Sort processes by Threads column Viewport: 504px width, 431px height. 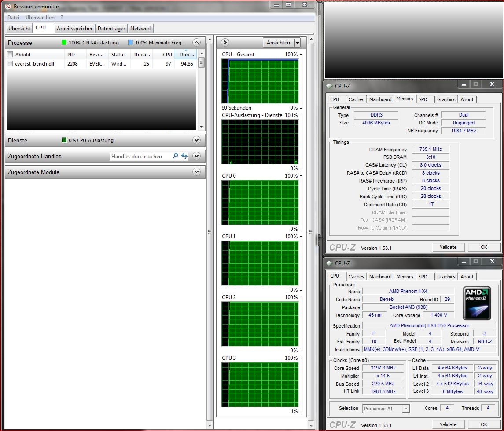pos(142,54)
